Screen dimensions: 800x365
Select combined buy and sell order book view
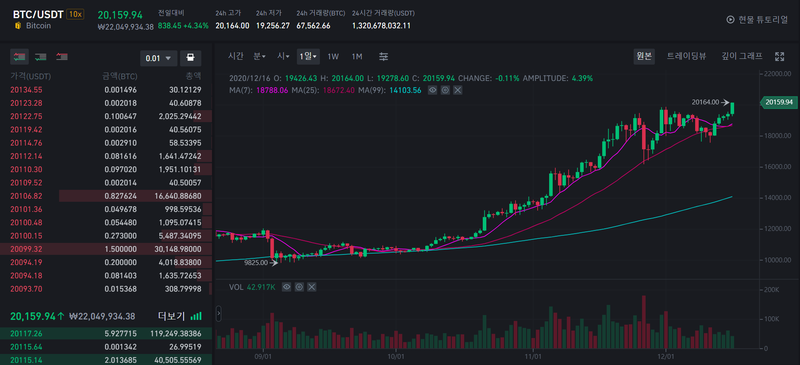[19, 57]
